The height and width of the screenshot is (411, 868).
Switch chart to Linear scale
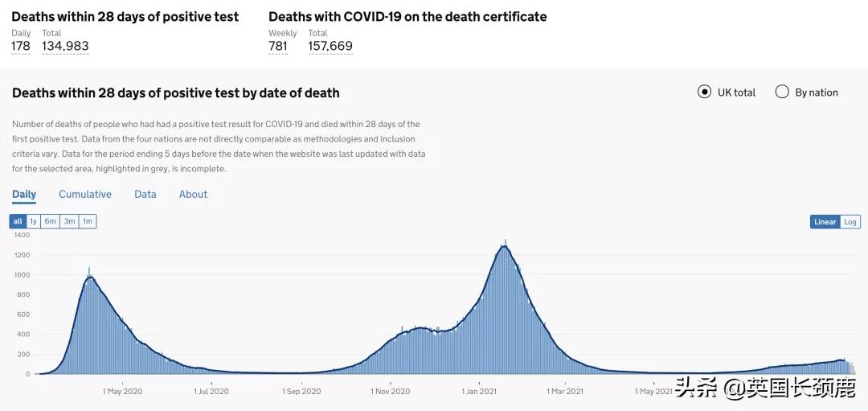tap(825, 222)
